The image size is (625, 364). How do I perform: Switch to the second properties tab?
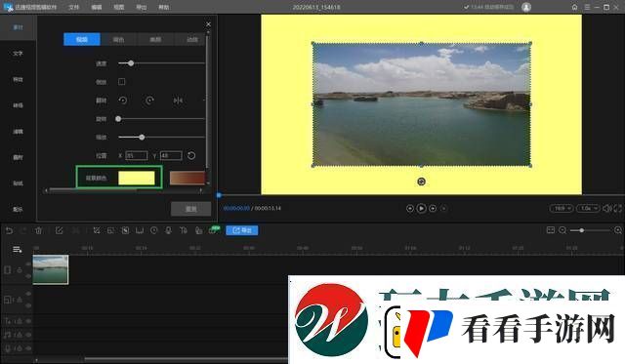point(118,39)
